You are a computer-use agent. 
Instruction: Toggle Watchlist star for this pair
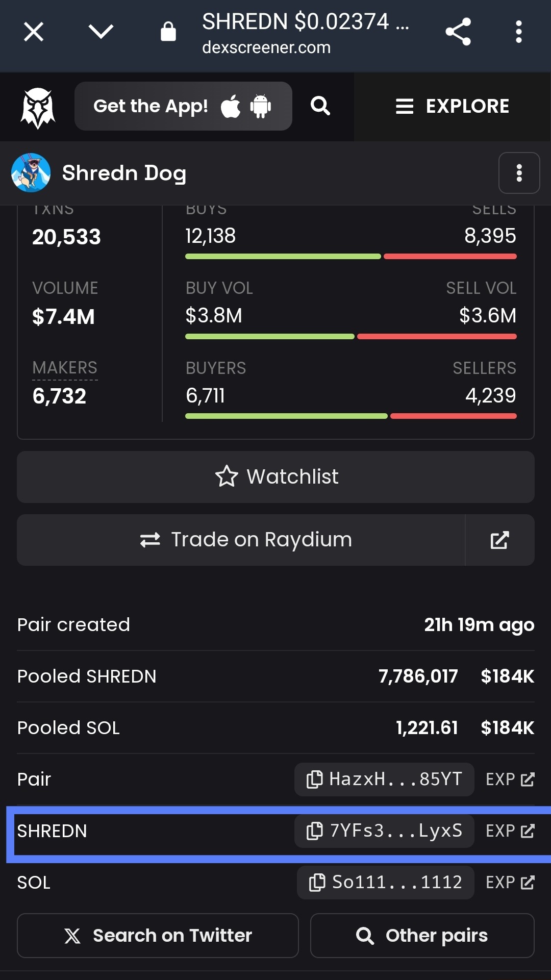275,476
